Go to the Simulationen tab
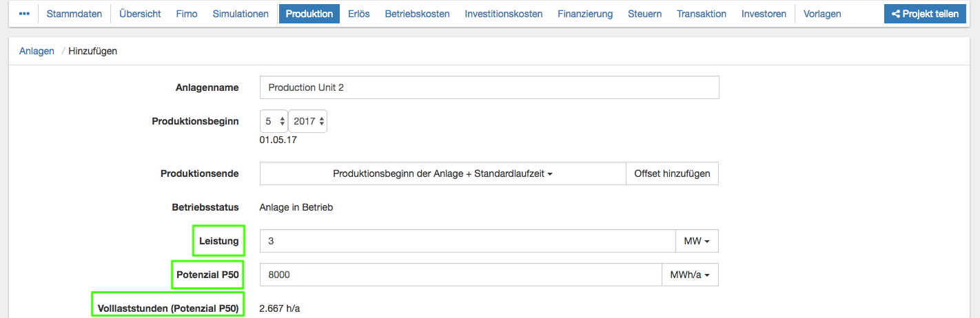This screenshot has width=980, height=318. click(241, 14)
